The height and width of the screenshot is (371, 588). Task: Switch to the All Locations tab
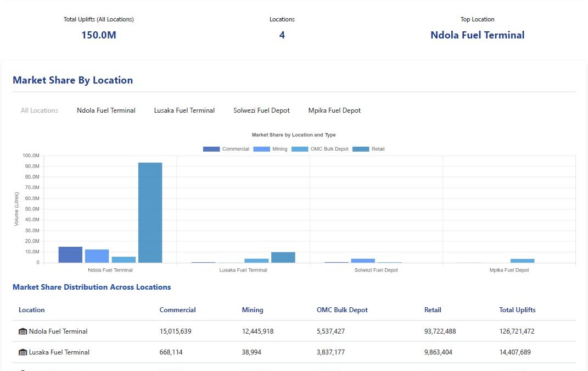point(40,110)
